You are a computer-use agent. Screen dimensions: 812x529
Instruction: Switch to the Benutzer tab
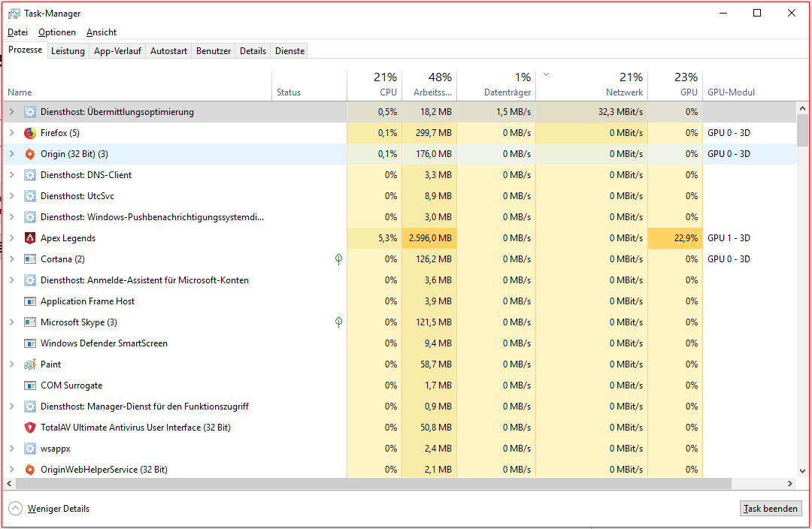click(x=214, y=51)
